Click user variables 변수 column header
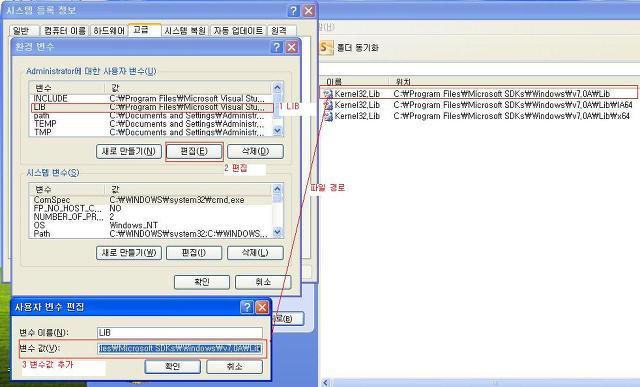 pyautogui.click(x=67, y=87)
